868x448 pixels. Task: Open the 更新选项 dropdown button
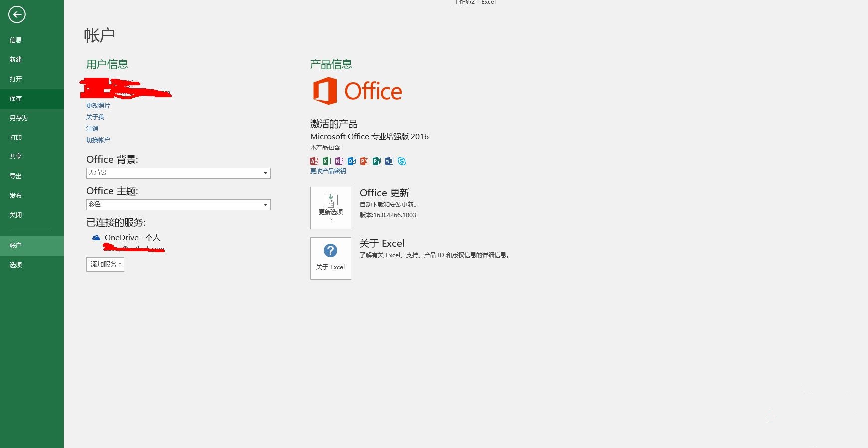point(331,208)
